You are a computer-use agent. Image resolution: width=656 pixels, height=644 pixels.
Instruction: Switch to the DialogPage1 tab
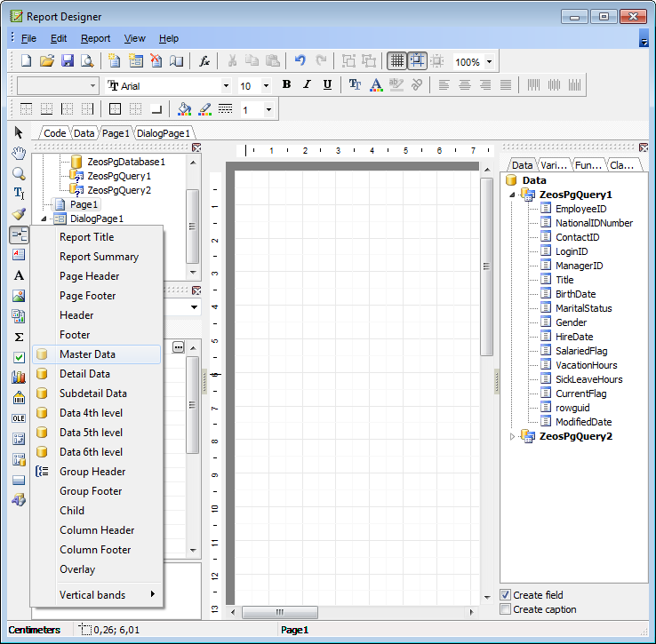[163, 133]
